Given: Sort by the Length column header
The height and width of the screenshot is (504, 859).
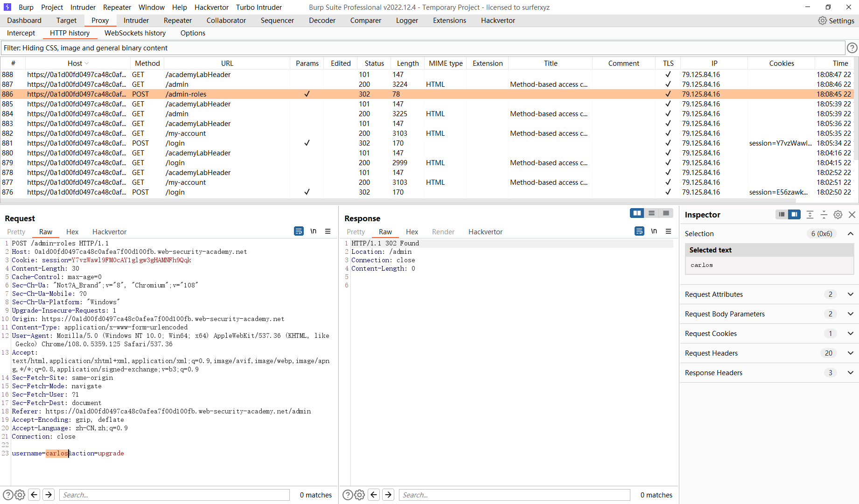Looking at the screenshot, I should pyautogui.click(x=408, y=63).
